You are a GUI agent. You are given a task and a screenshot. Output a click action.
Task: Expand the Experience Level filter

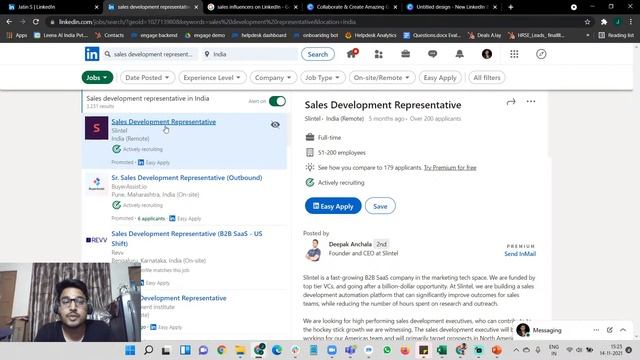[x=212, y=78]
